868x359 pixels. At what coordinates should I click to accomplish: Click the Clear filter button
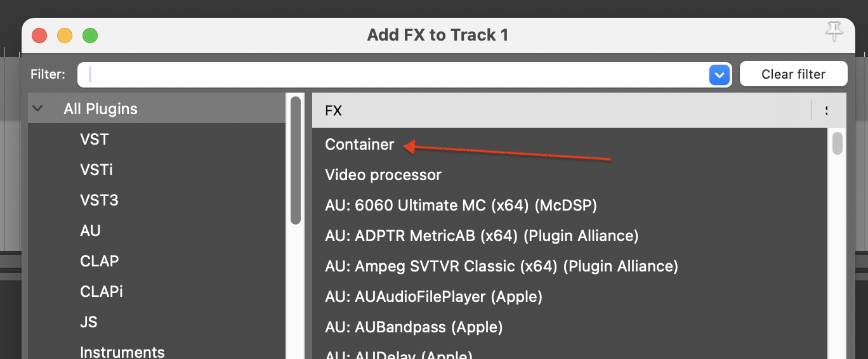pos(793,74)
